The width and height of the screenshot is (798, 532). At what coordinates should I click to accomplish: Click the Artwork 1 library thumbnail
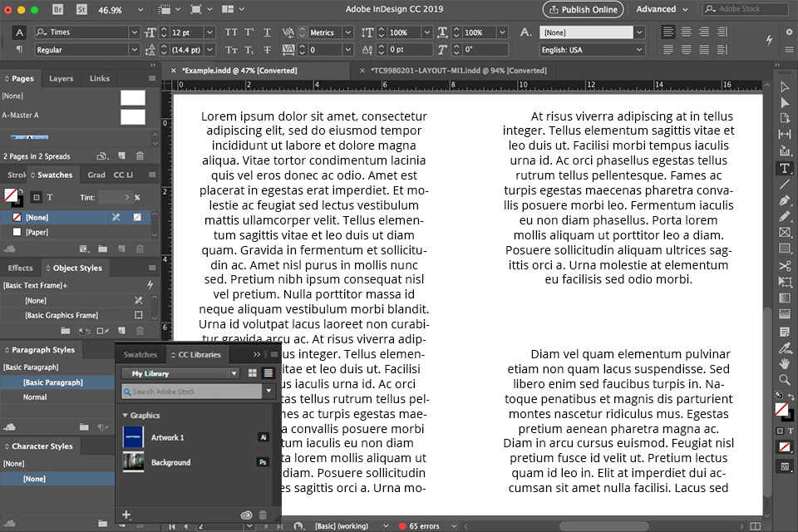[x=133, y=436]
